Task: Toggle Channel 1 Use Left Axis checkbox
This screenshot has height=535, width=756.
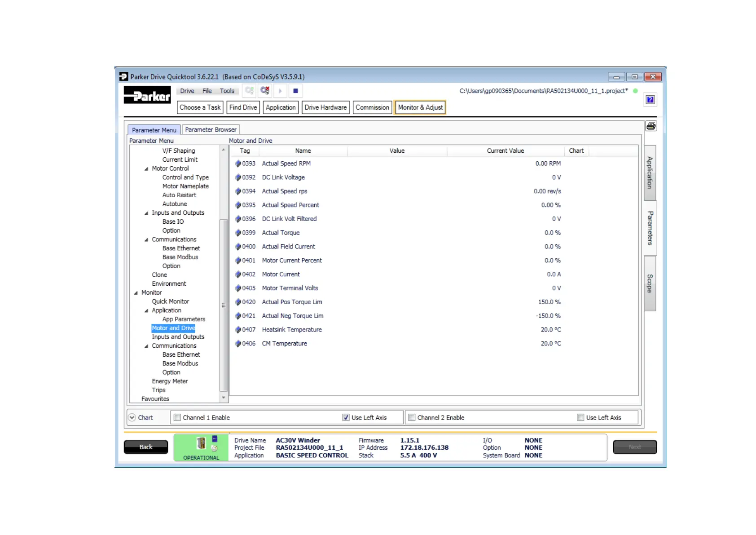Action: tap(346, 418)
